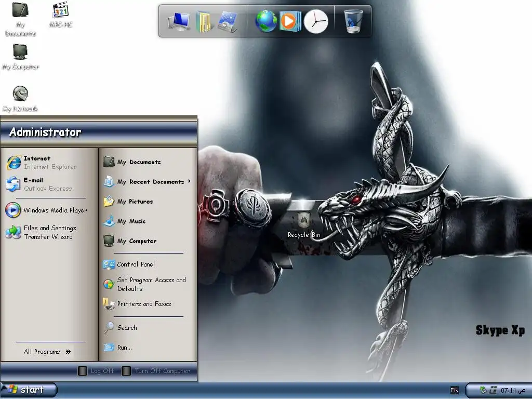Launch MPC-HC desktop shortcut
Screen dimensions: 532x399
click(x=61, y=15)
